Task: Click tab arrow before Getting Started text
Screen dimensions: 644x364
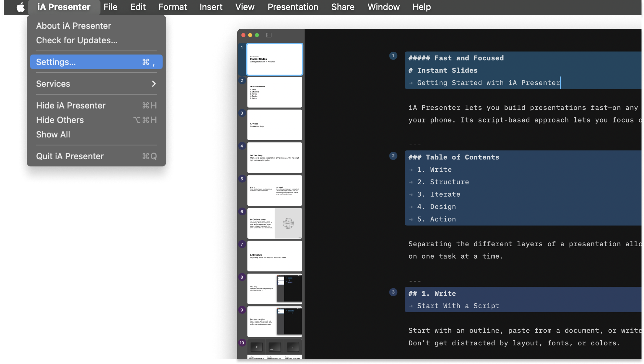Action: point(411,83)
